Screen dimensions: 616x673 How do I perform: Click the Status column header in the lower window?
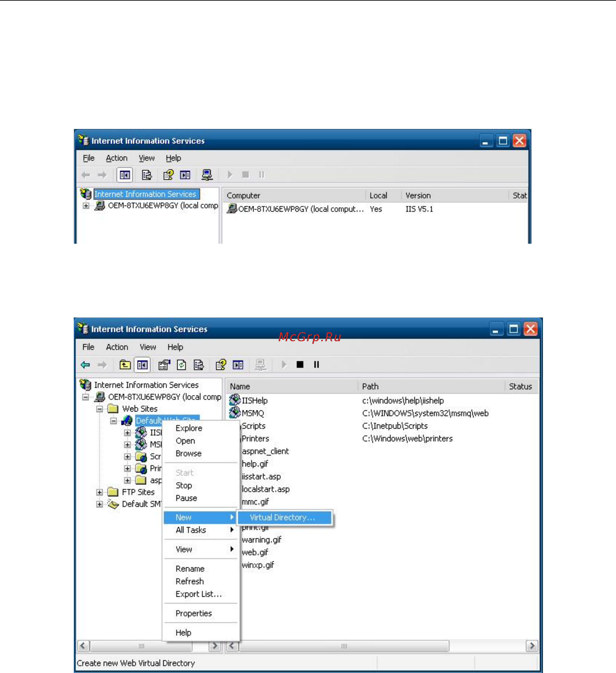522,387
